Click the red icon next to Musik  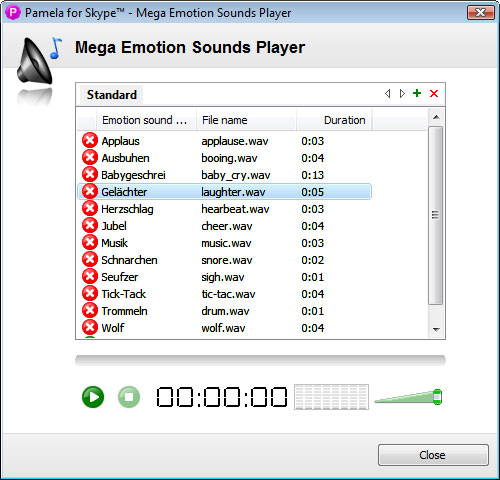(x=90, y=242)
